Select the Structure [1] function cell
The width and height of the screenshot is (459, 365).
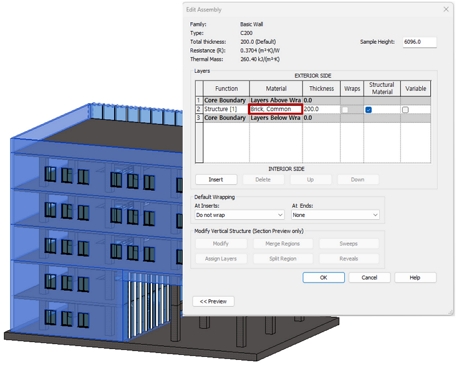pos(226,109)
